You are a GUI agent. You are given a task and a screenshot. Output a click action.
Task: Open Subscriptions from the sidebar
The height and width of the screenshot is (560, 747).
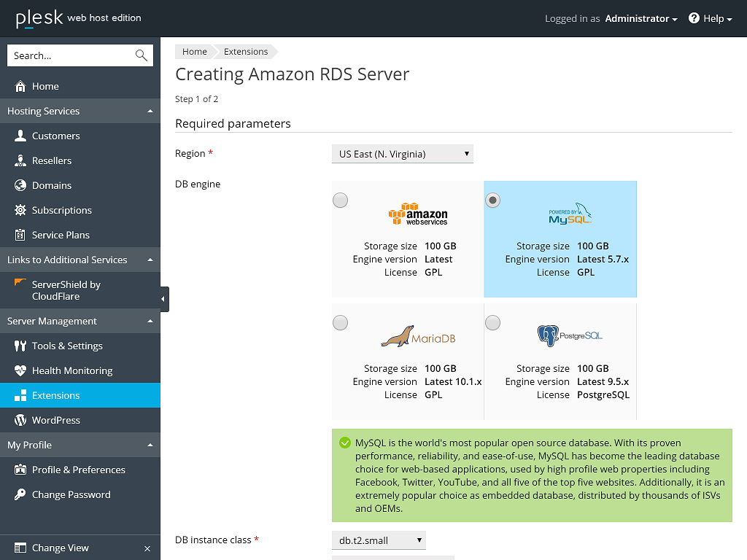[63, 210]
